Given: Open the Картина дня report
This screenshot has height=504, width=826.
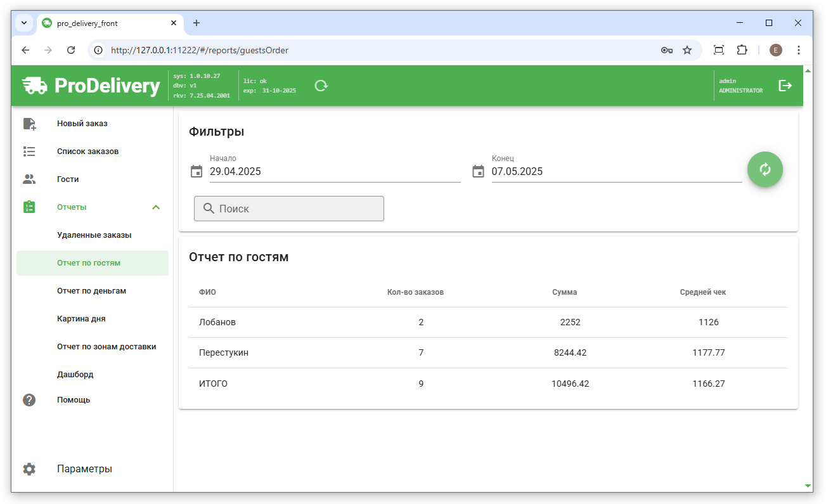Looking at the screenshot, I should 81,319.
